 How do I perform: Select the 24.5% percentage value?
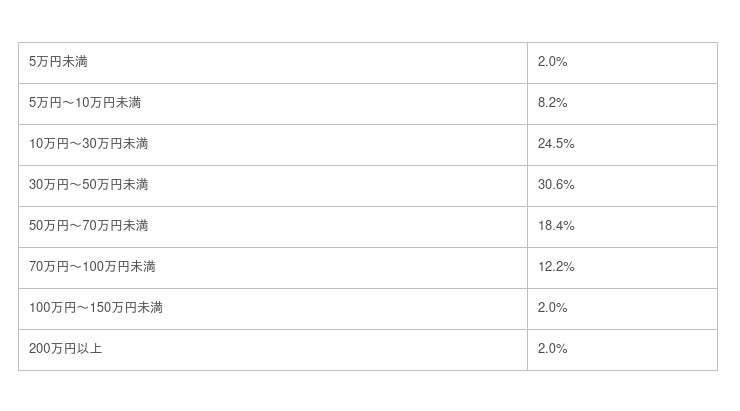(556, 144)
